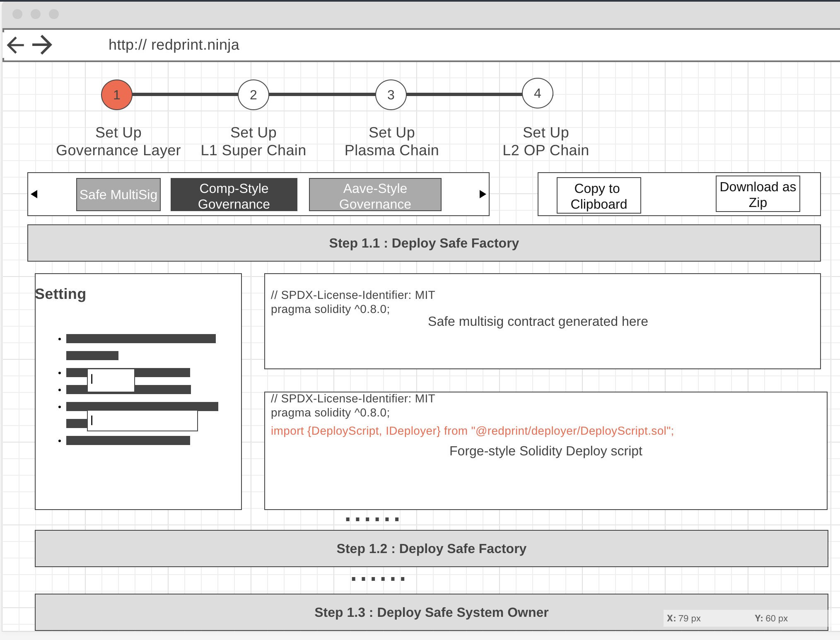Screen dimensions: 840x640
Task: Choose Aave-Style Governance option
Action: tap(375, 195)
